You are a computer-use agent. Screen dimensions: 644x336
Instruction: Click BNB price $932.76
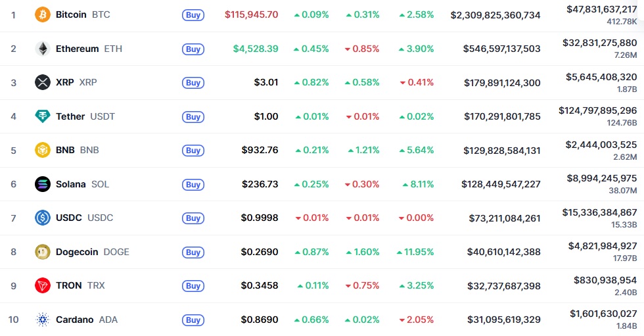260,151
